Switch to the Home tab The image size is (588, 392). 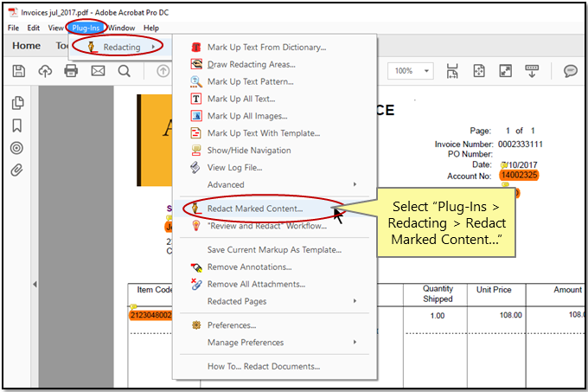click(x=26, y=46)
